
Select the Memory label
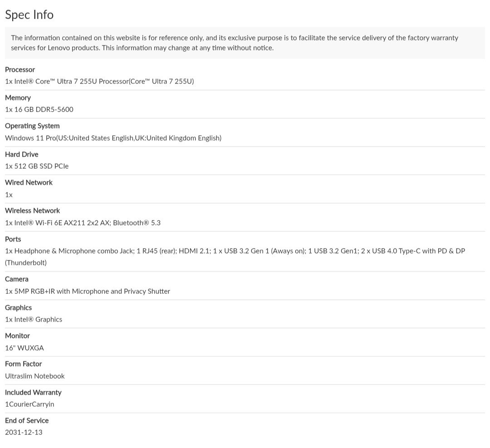[18, 97]
